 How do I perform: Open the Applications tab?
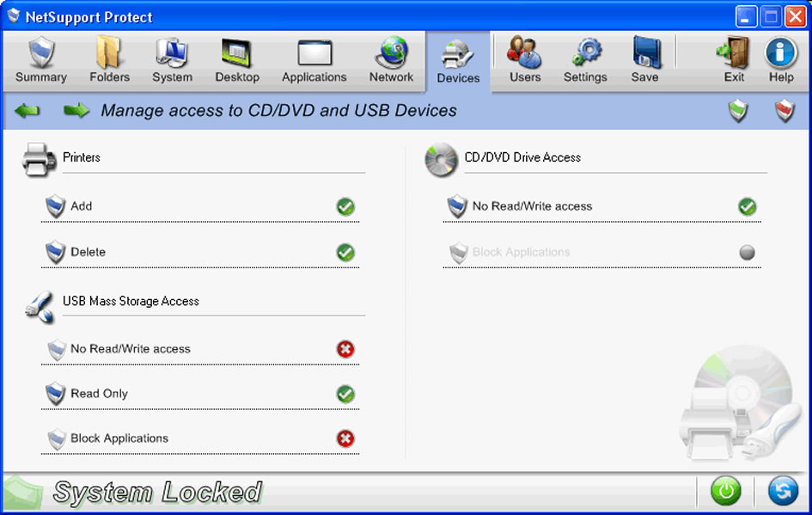click(314, 61)
